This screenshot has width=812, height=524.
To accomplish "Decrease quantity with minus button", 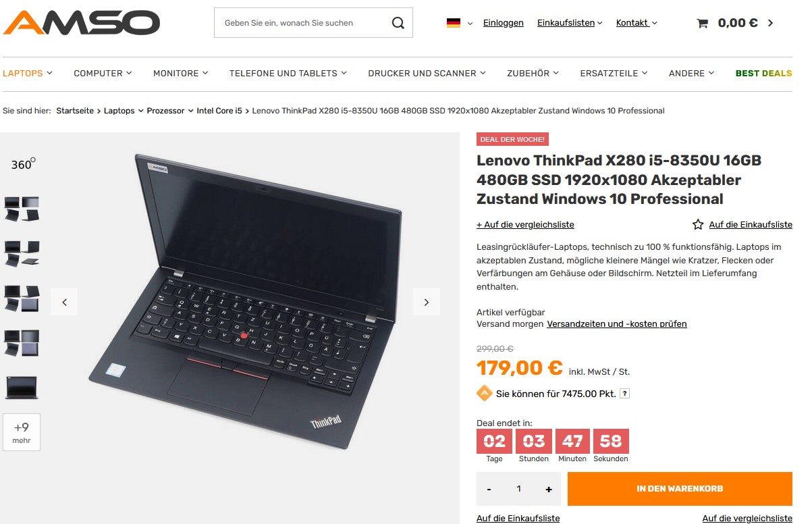I will point(489,489).
